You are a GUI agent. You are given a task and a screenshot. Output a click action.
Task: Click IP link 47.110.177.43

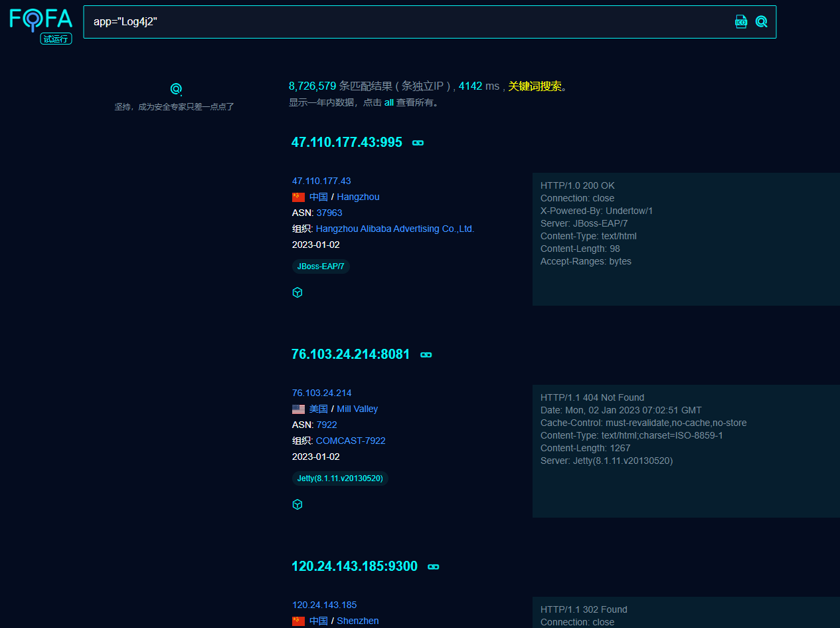[x=321, y=181]
